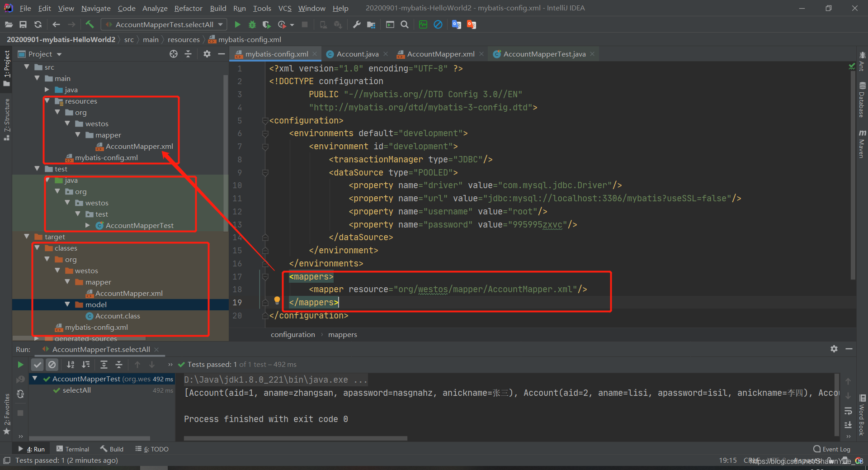Switch to AccountMapper.xml editor tab

[440, 54]
